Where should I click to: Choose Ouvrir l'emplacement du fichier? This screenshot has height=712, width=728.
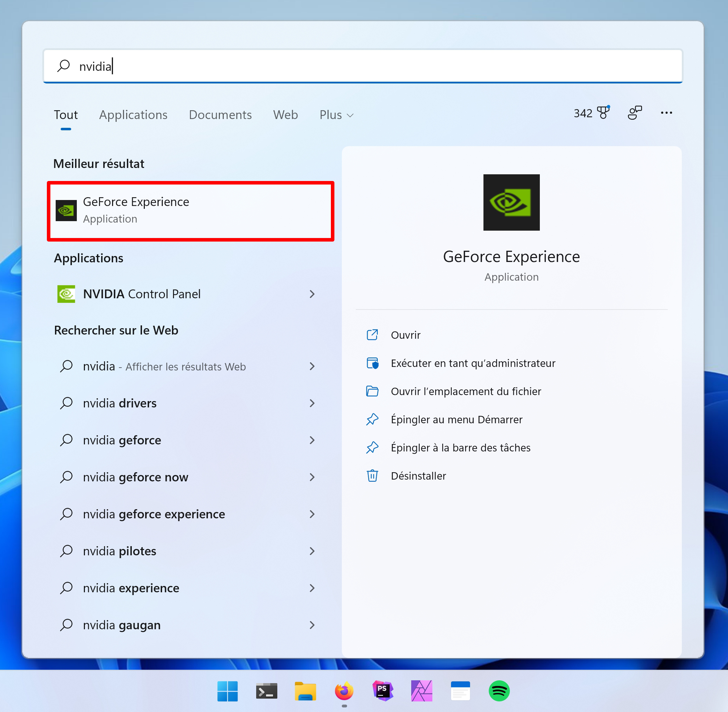pyautogui.click(x=466, y=391)
